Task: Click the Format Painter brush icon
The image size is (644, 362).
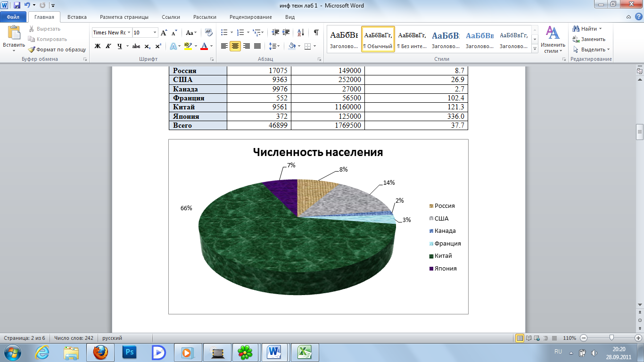Action: point(32,49)
